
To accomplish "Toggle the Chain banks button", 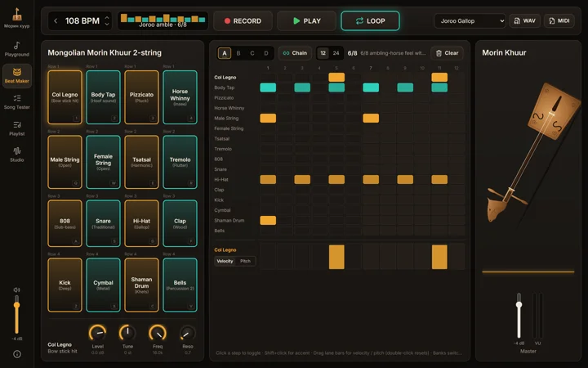I will pyautogui.click(x=295, y=53).
